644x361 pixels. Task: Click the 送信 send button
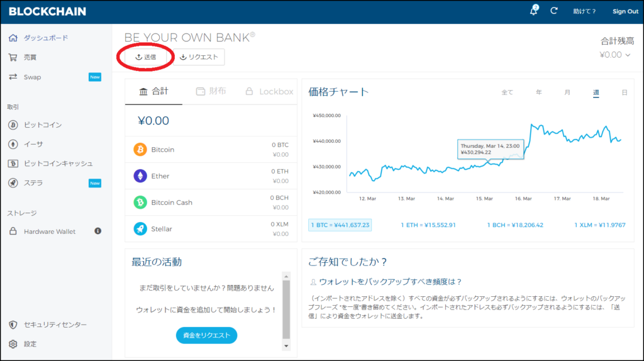pyautogui.click(x=146, y=57)
